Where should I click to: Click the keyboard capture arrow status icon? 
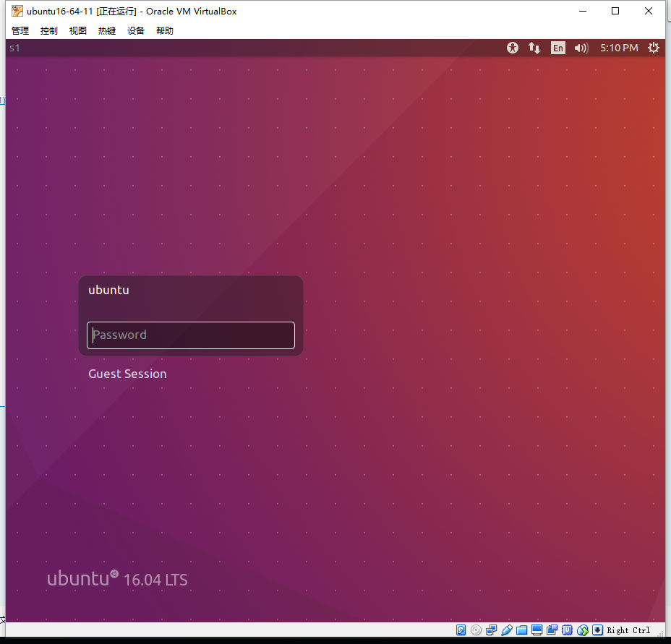click(598, 630)
